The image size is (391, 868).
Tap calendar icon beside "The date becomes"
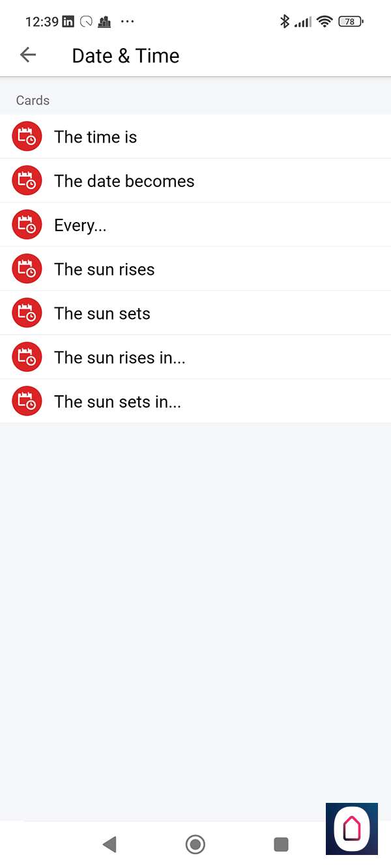tap(27, 181)
